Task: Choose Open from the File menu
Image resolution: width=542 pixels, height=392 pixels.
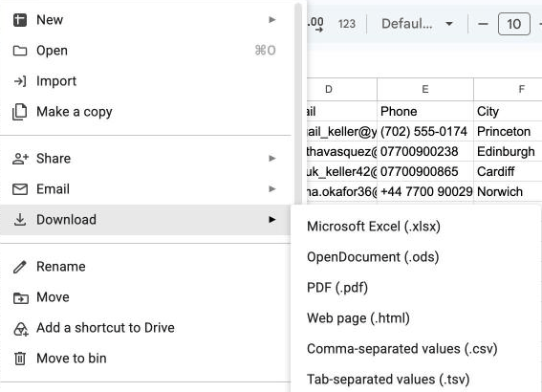Action: (x=145, y=51)
